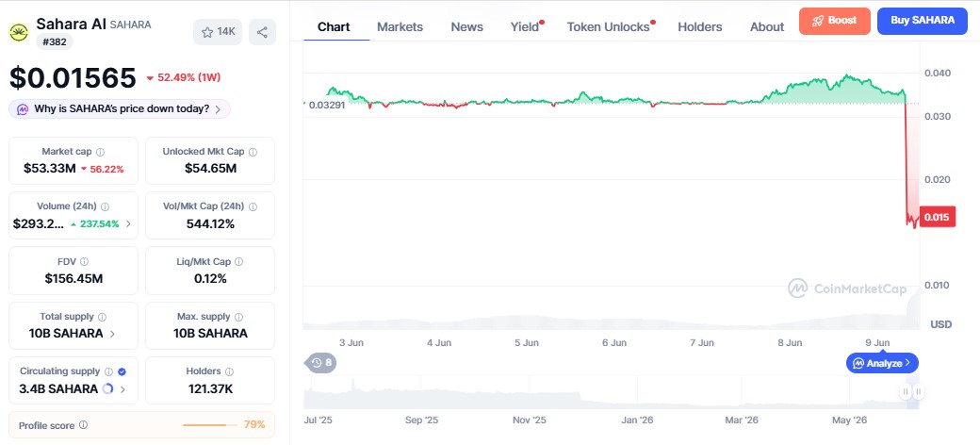Viewport: 980px width, 445px height.
Task: Click Max. supply info icon
Action: (238, 317)
